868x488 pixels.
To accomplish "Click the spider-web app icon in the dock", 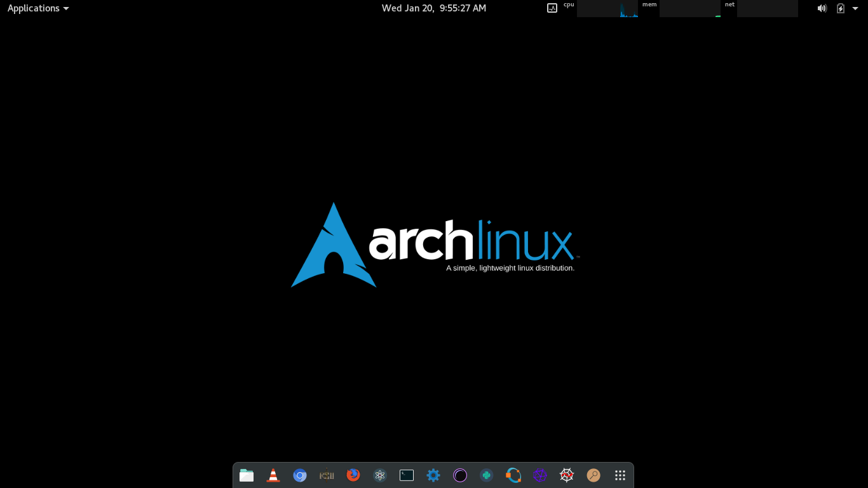I will (x=566, y=475).
